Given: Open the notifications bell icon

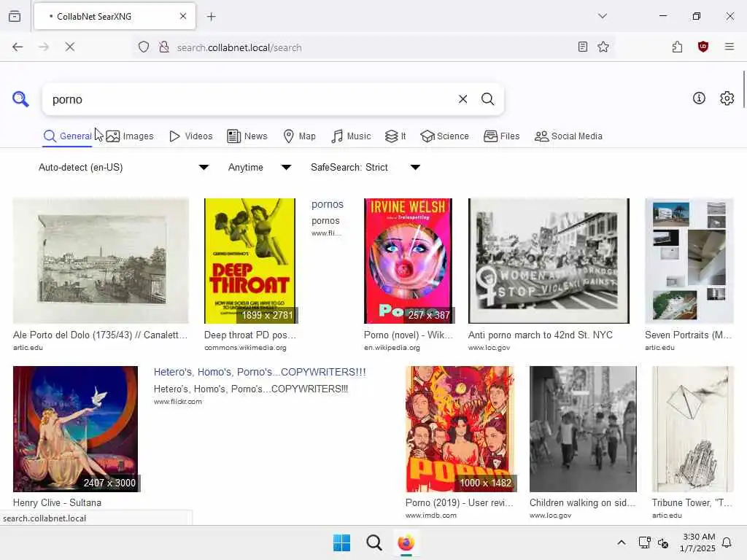Looking at the screenshot, I should [727, 542].
